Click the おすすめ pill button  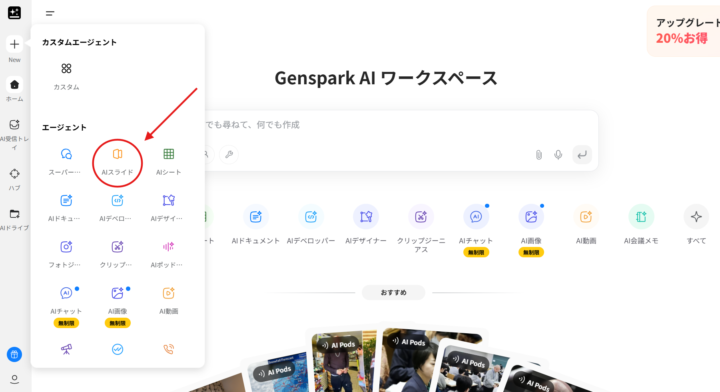[x=394, y=292]
